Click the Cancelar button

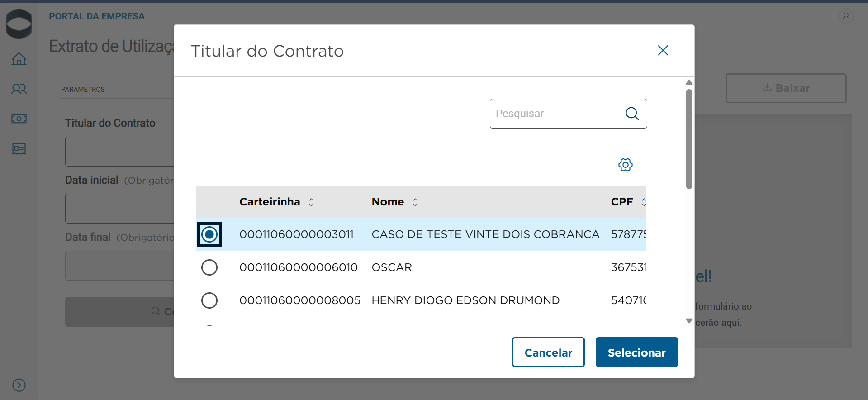548,352
